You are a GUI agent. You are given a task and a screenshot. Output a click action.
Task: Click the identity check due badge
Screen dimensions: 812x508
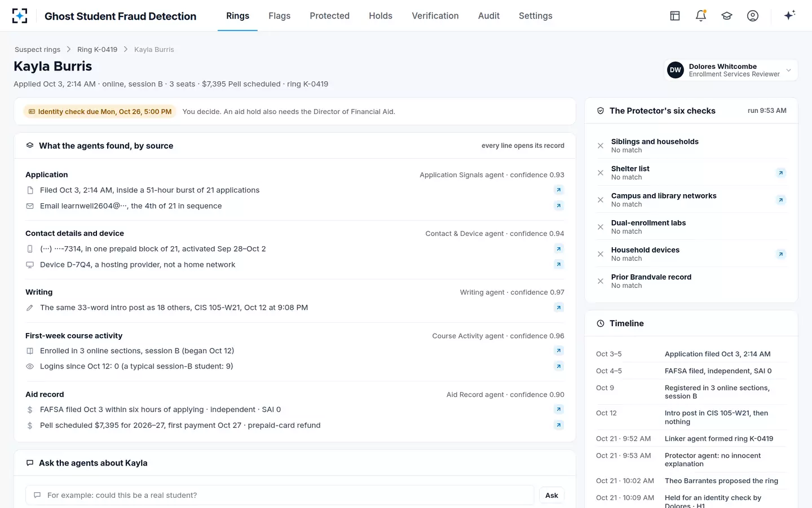[x=100, y=112]
